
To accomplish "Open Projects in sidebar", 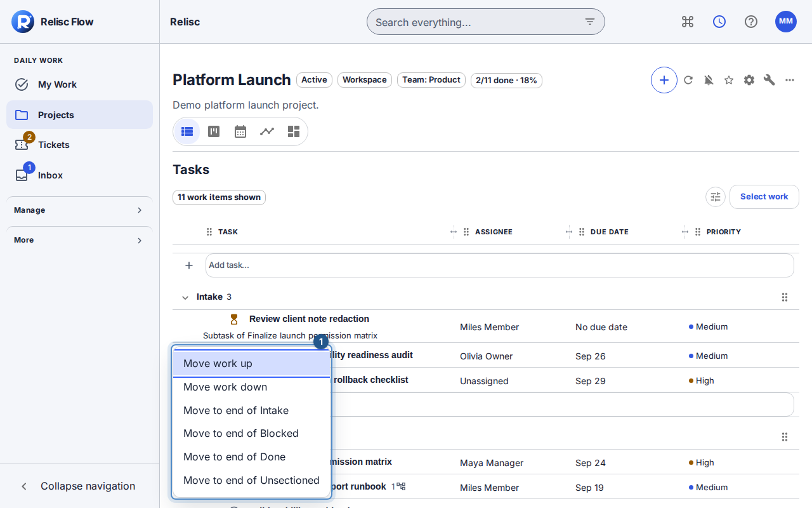I will pyautogui.click(x=79, y=115).
